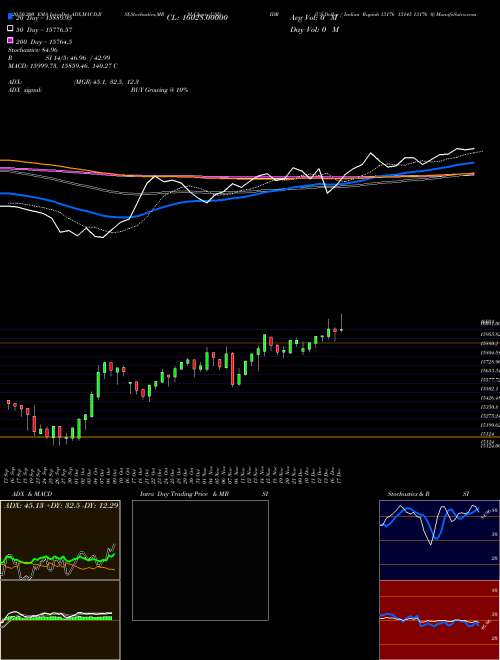Open the red RSI chart panel
Screen dimensions: 500x660
pos(439,620)
